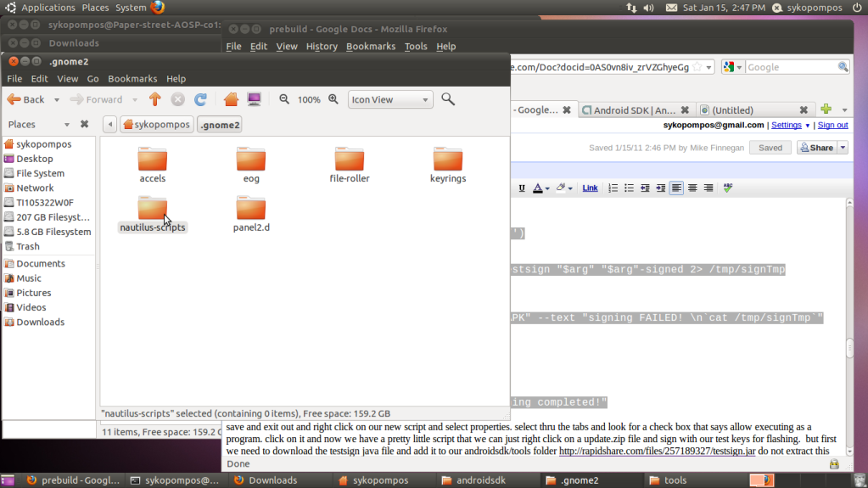Reload the current folder view
Screen dimensions: 868x488
pyautogui.click(x=200, y=99)
